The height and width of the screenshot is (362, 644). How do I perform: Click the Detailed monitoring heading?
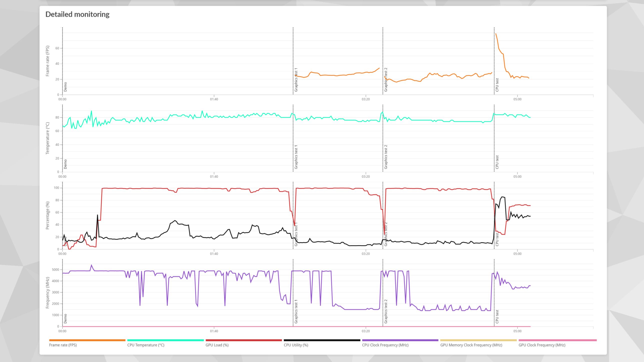(x=77, y=14)
